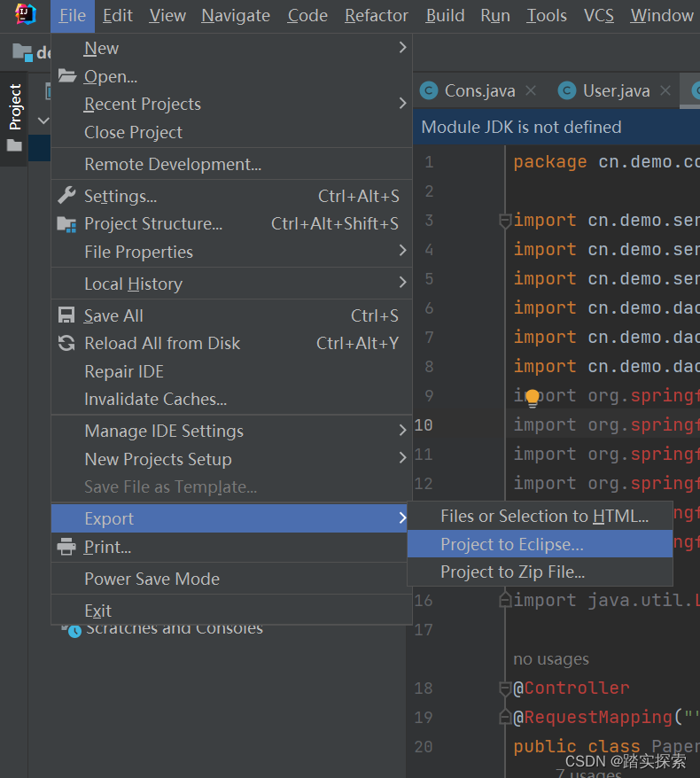Viewport: 700px width, 778px height.
Task: Click the Print printer icon
Action: 66,547
